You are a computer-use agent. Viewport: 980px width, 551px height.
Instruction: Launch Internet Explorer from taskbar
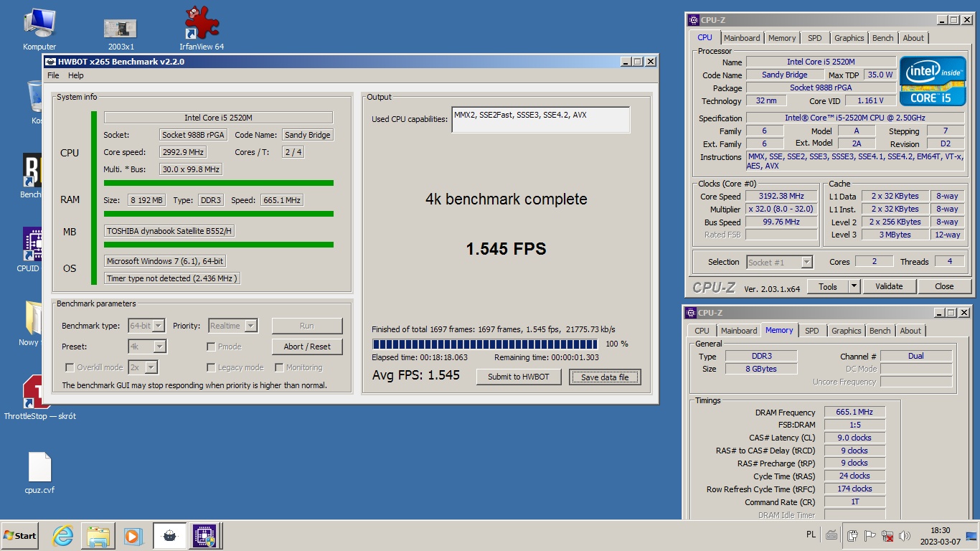(63, 536)
